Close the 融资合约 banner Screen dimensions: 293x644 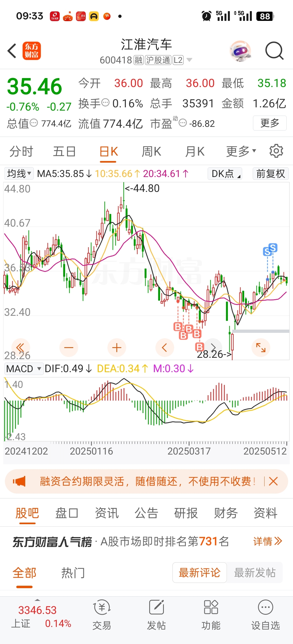click(x=273, y=481)
